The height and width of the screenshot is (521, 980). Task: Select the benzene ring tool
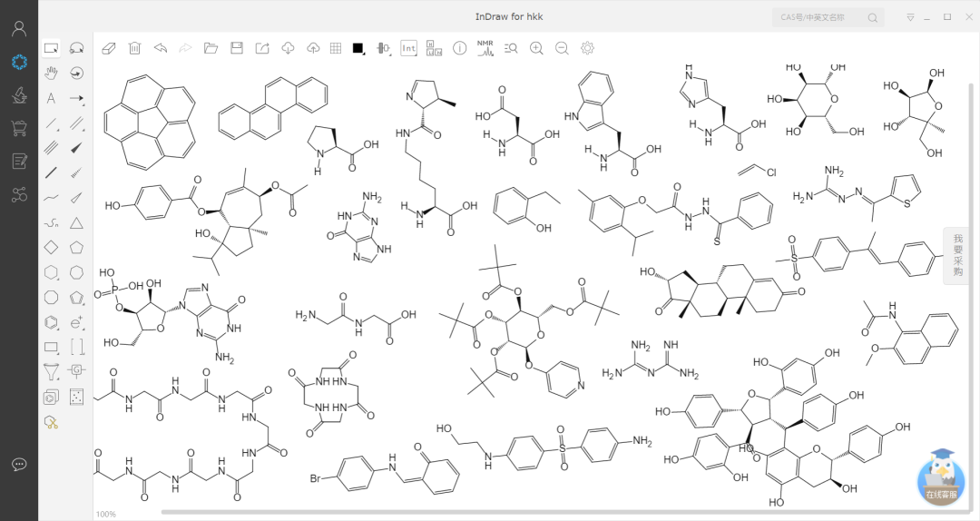(x=52, y=321)
